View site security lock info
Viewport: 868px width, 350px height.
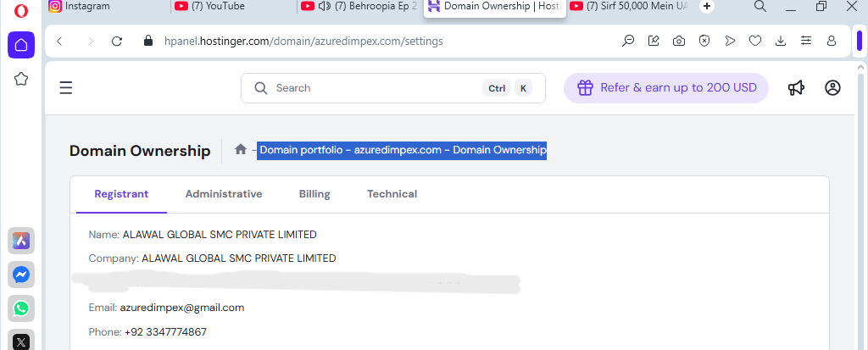[x=147, y=41]
